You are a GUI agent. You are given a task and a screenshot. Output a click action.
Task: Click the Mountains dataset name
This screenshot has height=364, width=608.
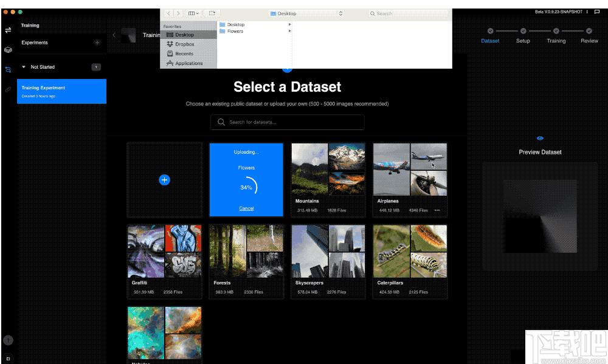tap(307, 201)
